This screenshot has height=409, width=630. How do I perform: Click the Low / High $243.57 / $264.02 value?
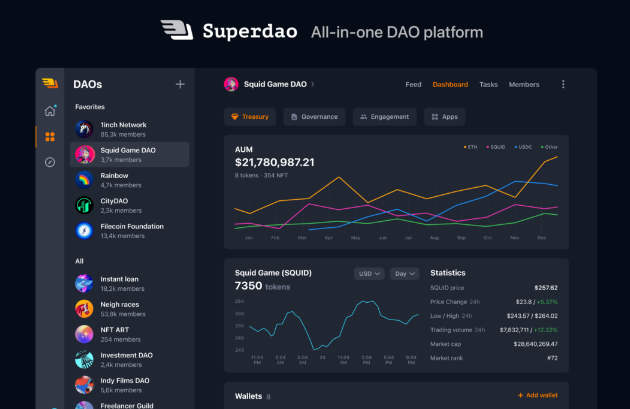pos(532,316)
